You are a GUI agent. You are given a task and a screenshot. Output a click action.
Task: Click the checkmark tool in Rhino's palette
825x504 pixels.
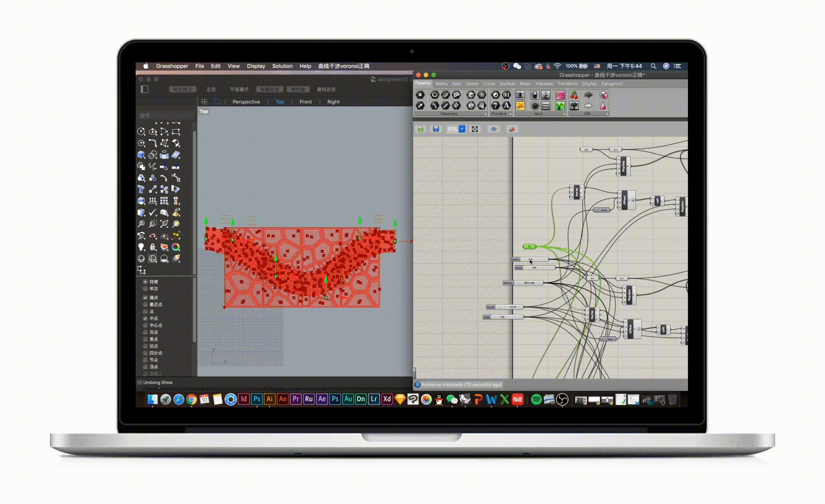coord(153,212)
